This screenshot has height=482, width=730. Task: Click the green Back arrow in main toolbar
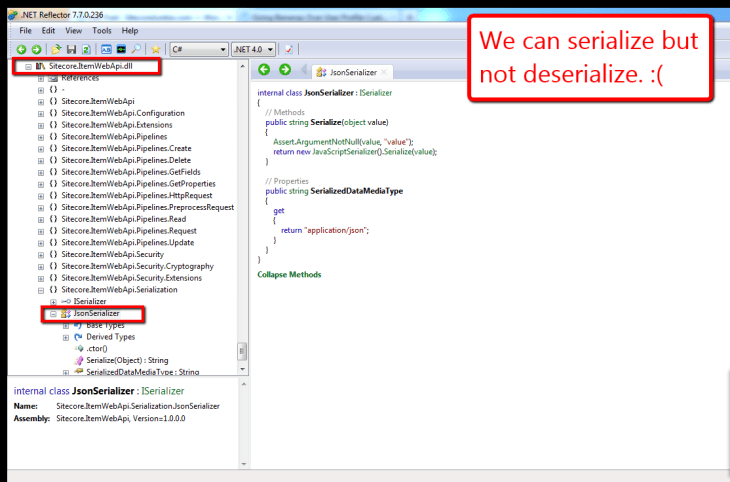[x=22, y=49]
